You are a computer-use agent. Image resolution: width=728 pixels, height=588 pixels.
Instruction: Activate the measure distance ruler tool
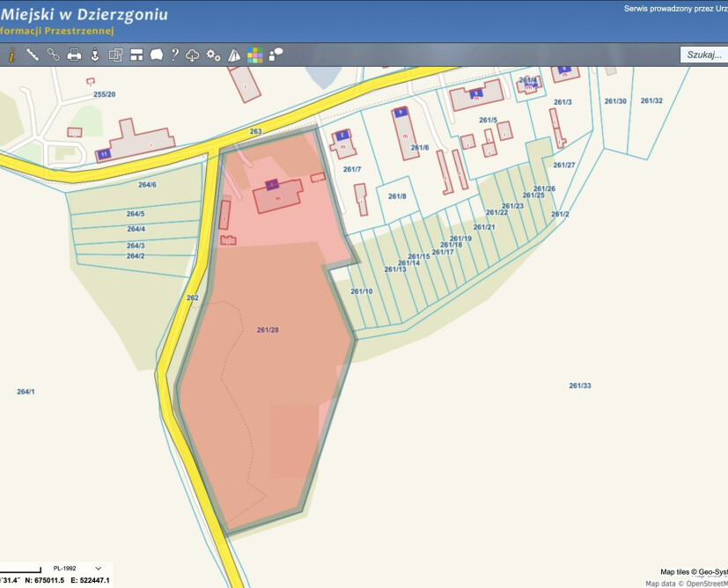pyautogui.click(x=33, y=55)
